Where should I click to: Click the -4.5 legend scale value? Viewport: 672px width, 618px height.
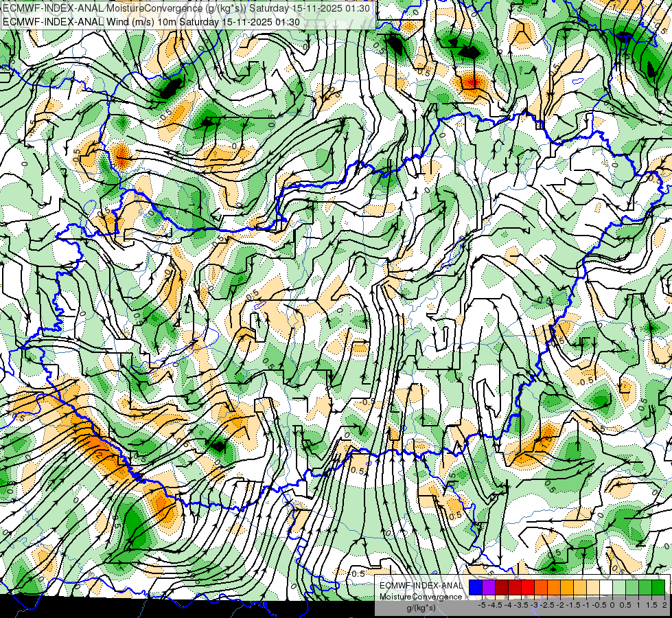point(496,605)
